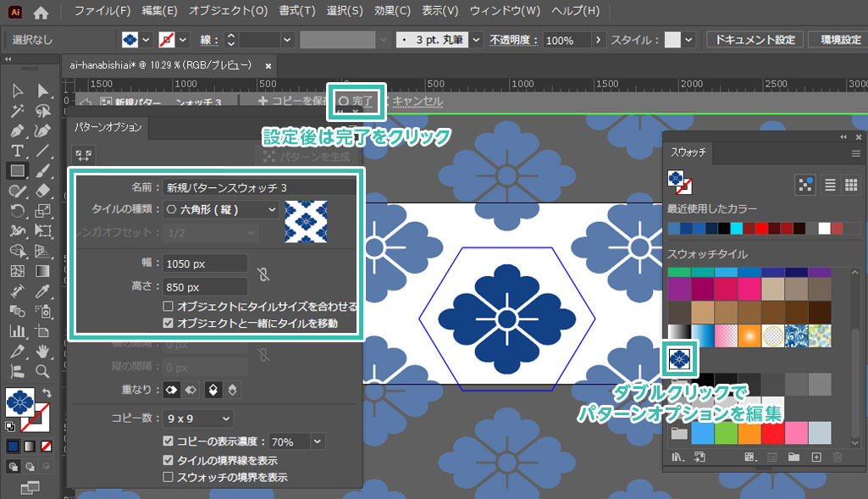This screenshot has height=499, width=868.
Task: Pick the Zoom magnifier tool
Action: (x=41, y=370)
